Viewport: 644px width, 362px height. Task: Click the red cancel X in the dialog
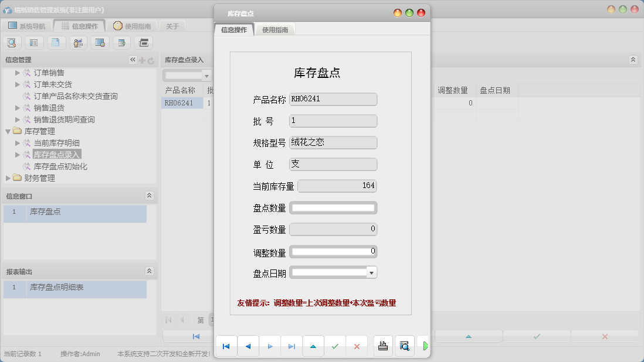pyautogui.click(x=357, y=346)
